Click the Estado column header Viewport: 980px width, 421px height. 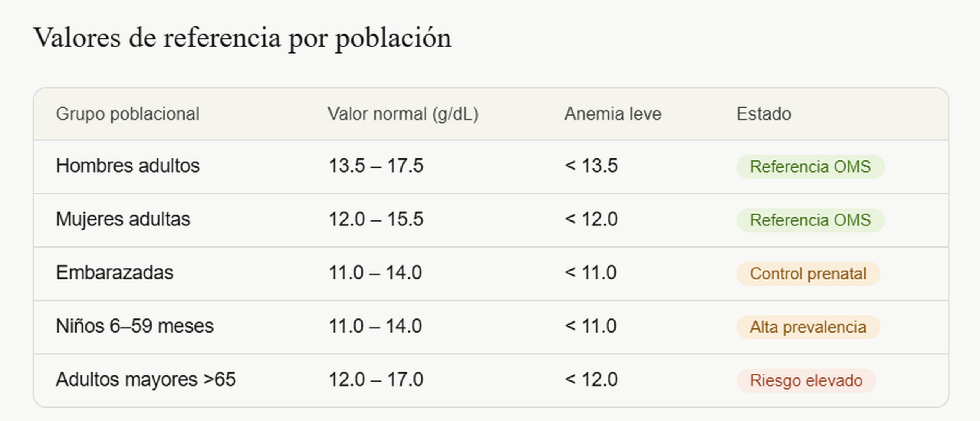point(764,114)
